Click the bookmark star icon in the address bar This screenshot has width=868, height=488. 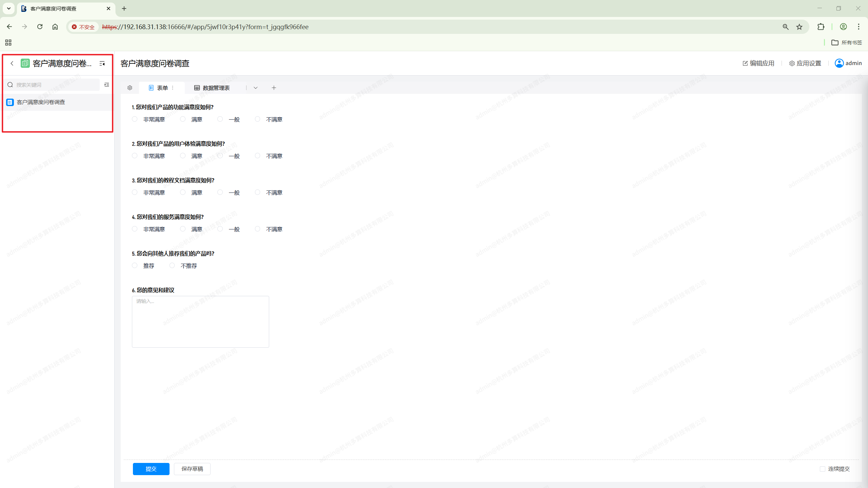(x=800, y=27)
